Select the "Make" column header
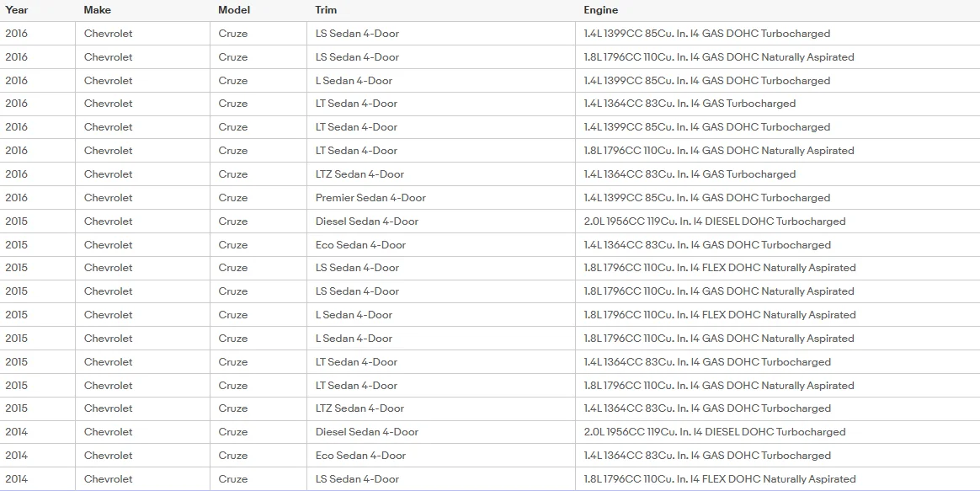 pos(96,10)
